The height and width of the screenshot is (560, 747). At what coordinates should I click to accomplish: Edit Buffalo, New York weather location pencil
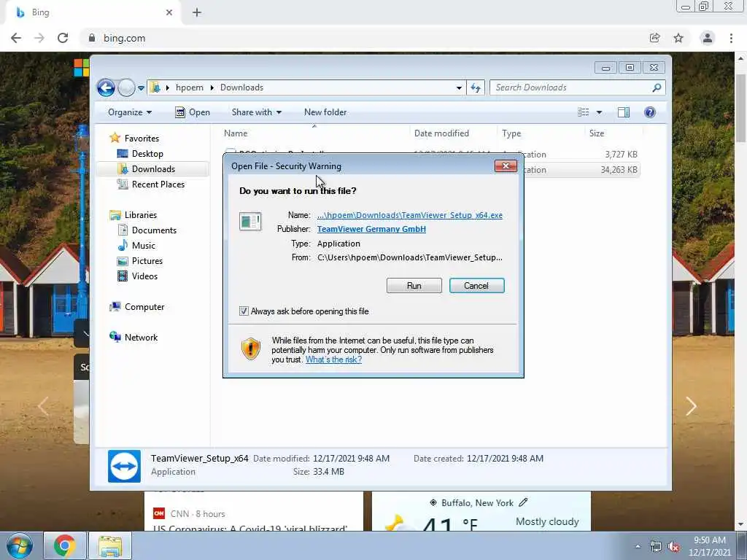click(x=523, y=502)
